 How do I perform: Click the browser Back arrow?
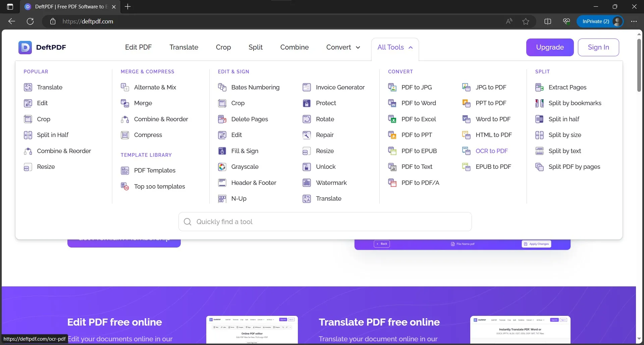[x=12, y=21]
